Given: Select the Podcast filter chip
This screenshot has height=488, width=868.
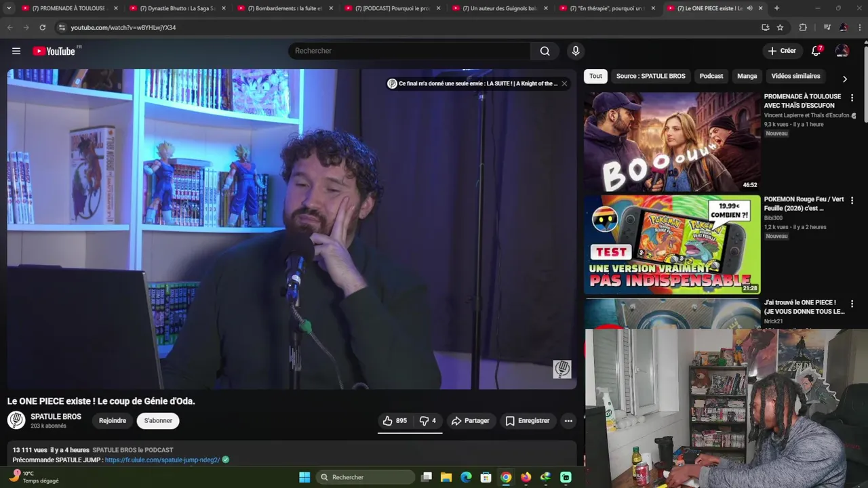Looking at the screenshot, I should (711, 76).
